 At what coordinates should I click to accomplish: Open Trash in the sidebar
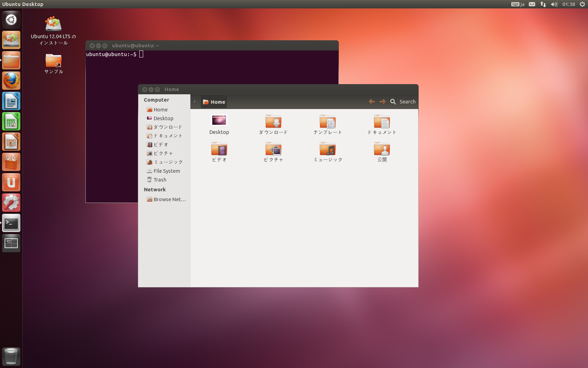[164, 180]
